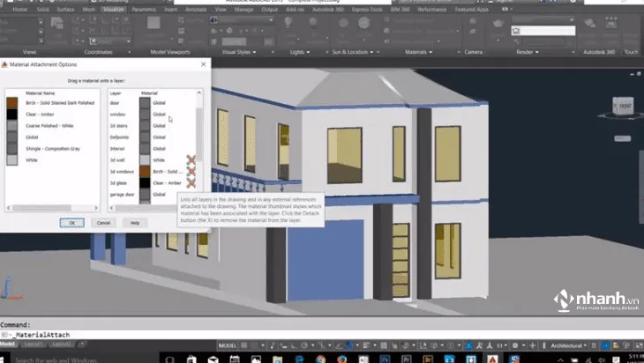Screen dimensions: 644x363
Task: Click the teapot Render icon
Action: tap(498, 24)
